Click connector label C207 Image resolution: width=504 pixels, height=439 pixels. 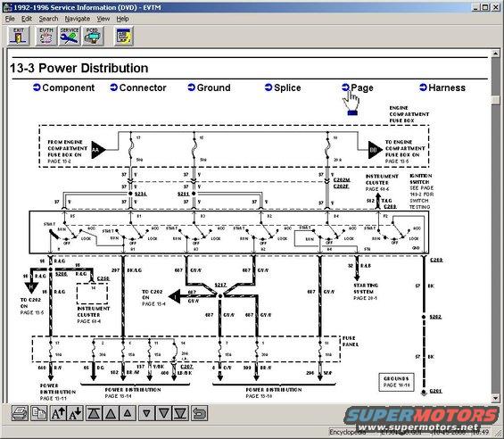186,367
